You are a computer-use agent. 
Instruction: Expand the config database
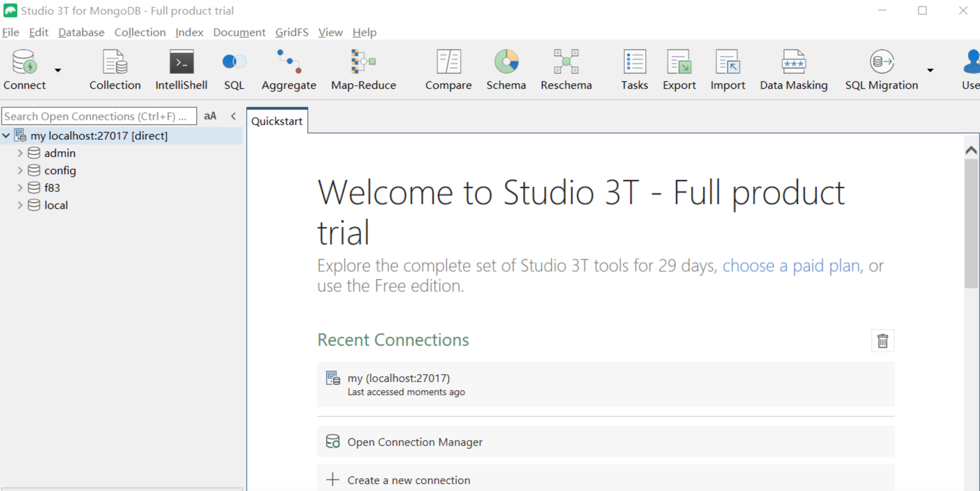pyautogui.click(x=20, y=170)
